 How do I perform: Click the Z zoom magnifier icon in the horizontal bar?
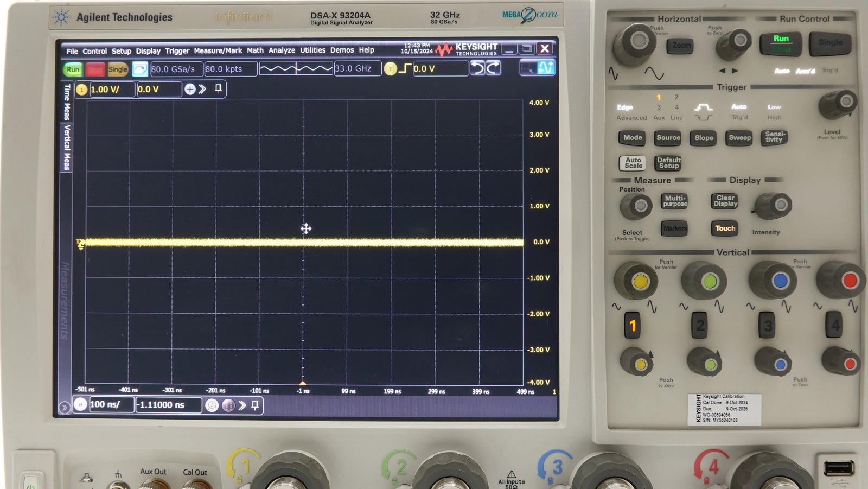coord(212,405)
